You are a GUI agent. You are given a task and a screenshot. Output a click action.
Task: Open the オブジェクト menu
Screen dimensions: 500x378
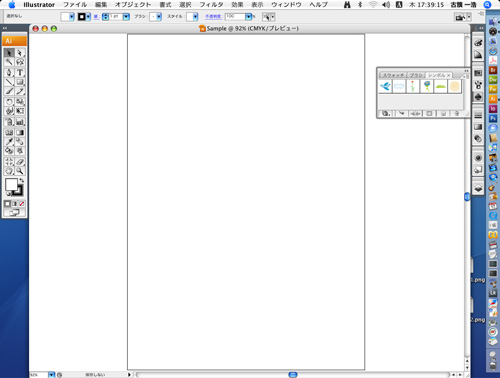[x=133, y=5]
